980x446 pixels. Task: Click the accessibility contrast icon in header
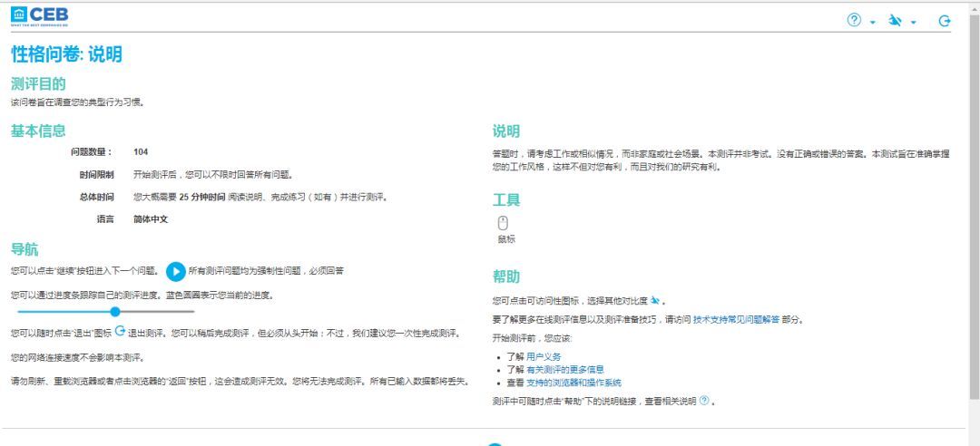click(894, 20)
